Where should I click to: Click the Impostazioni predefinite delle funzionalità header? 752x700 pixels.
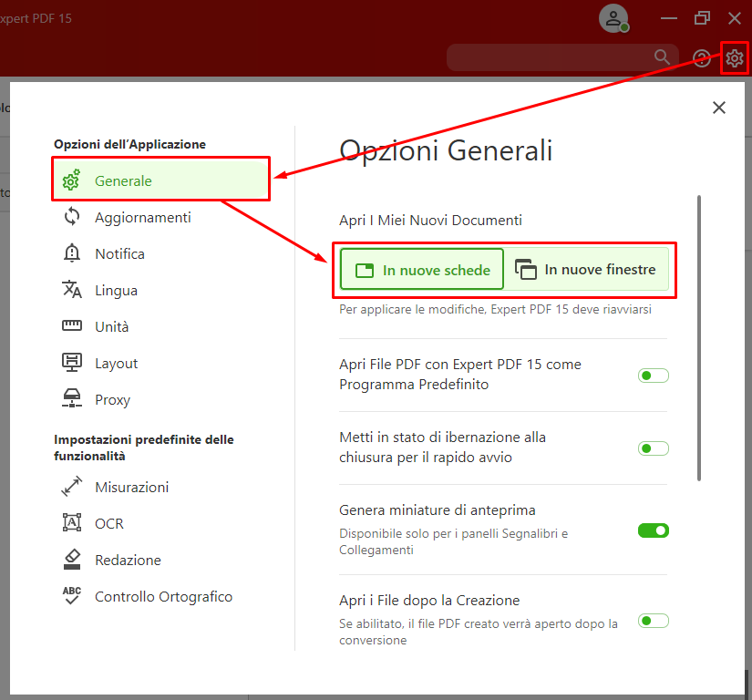(143, 448)
